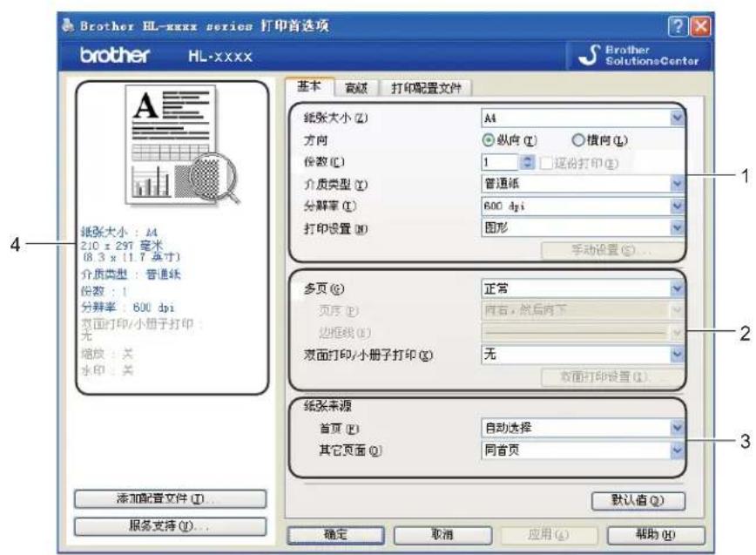Click the 添加配置文件 button
Viewport: 756px width, 555px height.
point(170,498)
